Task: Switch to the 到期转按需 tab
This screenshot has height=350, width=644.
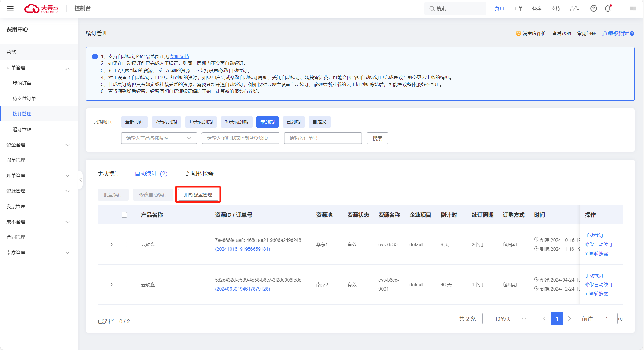Action: click(200, 173)
